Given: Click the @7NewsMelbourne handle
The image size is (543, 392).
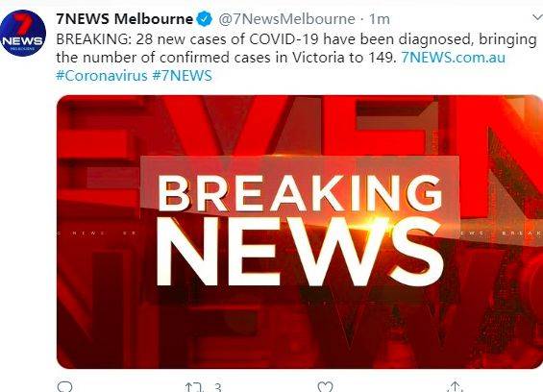Looking at the screenshot, I should coord(286,19).
